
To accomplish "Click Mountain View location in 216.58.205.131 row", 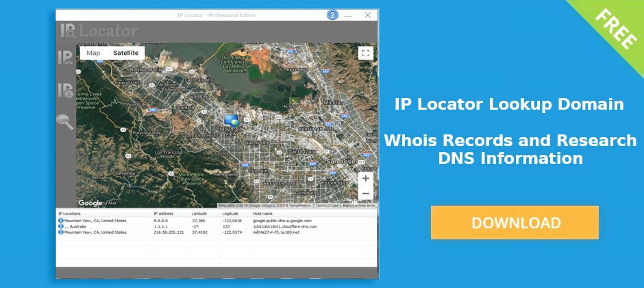I will 95,232.
